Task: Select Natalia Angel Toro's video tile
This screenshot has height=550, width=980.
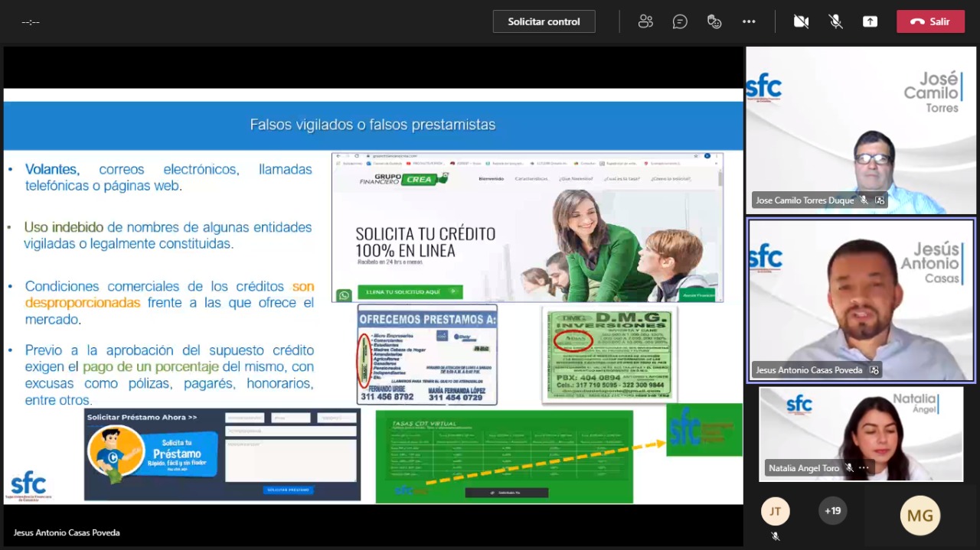Action: (x=861, y=434)
